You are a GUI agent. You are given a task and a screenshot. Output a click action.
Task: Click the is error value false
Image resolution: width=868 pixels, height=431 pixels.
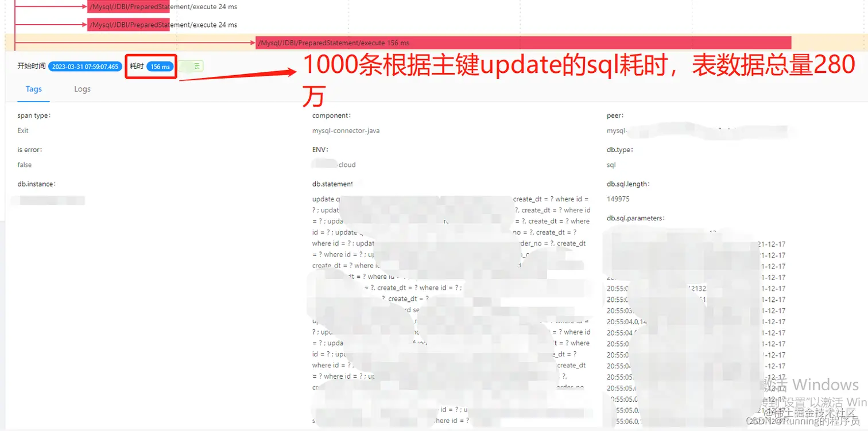tap(24, 165)
